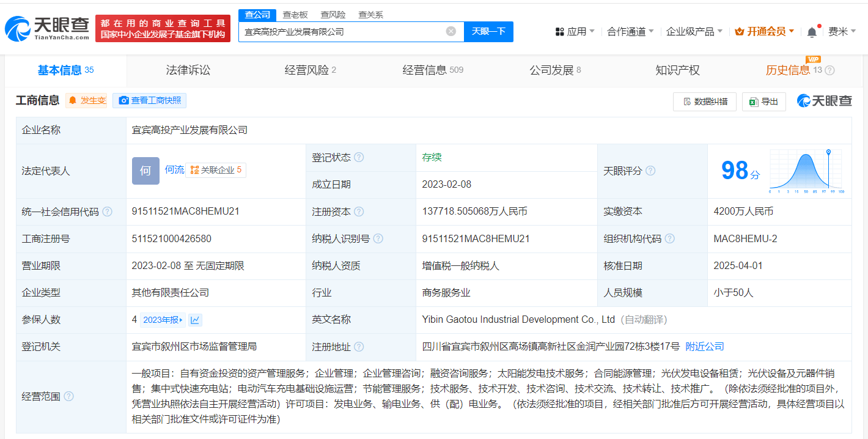Screen dimensions: 868x439
Task: Select the 查老板 search tab
Action: [x=295, y=15]
